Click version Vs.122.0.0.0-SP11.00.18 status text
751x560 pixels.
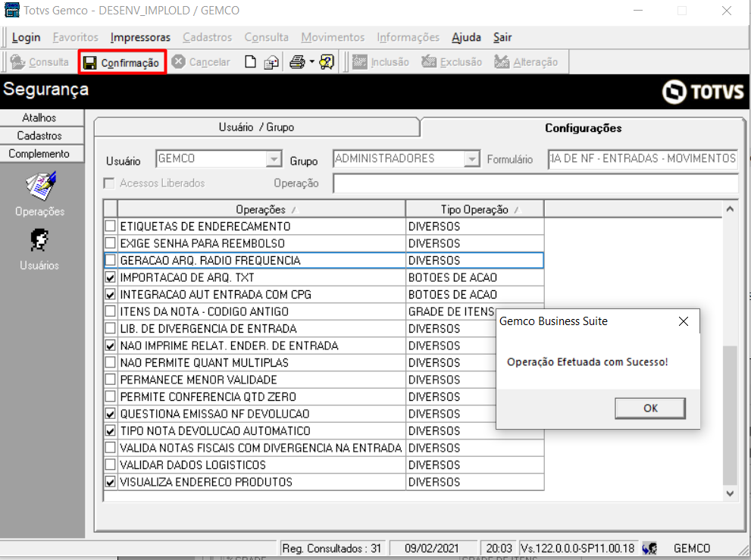click(x=577, y=548)
